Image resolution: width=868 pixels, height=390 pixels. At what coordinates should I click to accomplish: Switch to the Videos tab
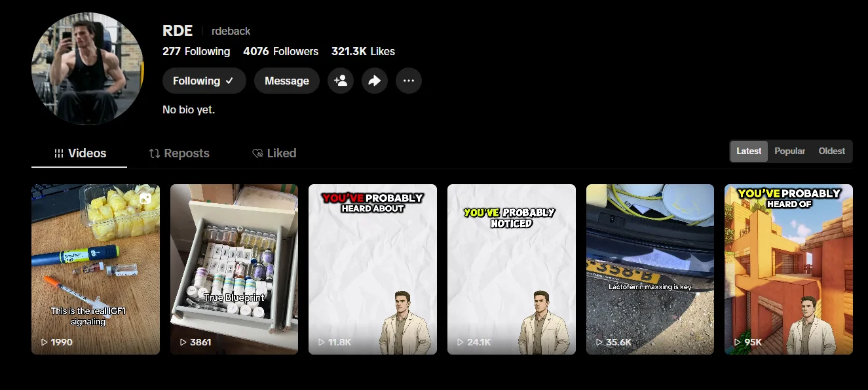79,153
